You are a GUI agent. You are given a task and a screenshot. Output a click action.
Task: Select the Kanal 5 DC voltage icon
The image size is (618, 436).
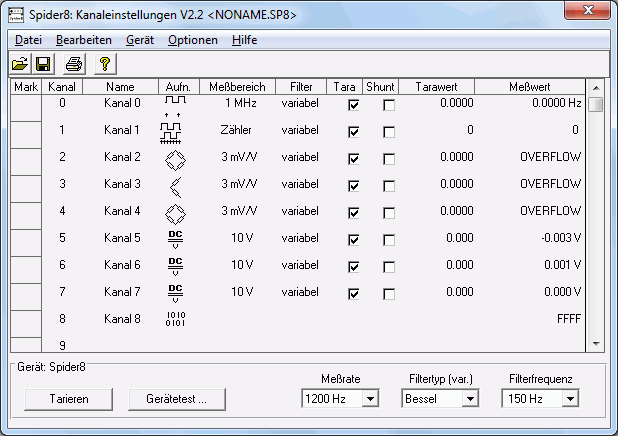click(175, 239)
